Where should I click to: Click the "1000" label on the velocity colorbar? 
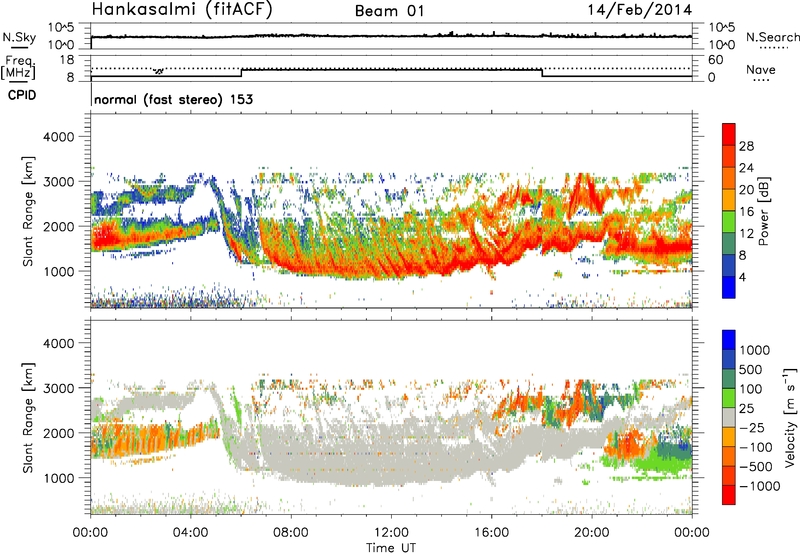[x=754, y=350]
